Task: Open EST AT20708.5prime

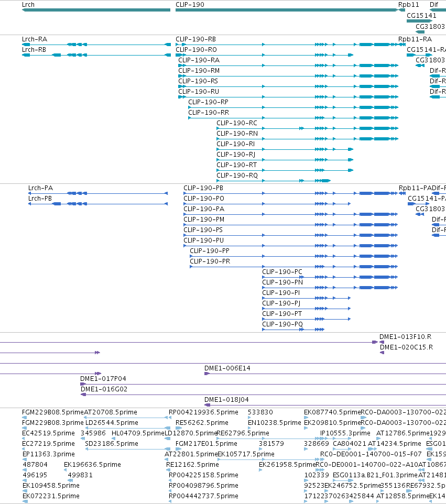Action: coord(111,412)
